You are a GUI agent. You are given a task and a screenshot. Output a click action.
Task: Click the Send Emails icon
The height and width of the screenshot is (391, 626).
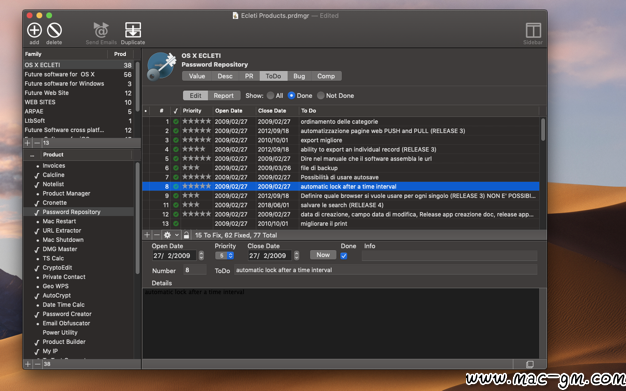(101, 30)
